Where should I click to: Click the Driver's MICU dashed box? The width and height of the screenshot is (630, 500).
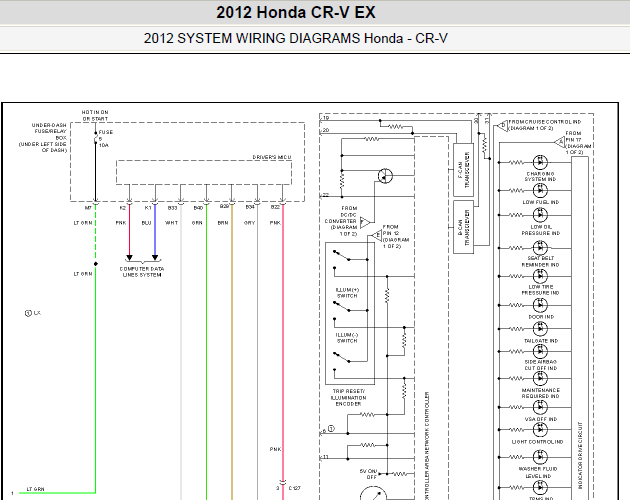204,172
